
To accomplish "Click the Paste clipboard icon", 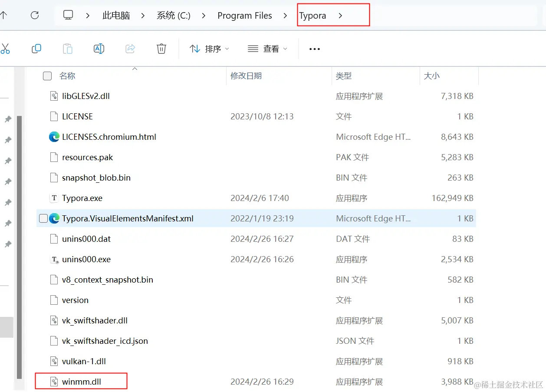I will coord(68,49).
